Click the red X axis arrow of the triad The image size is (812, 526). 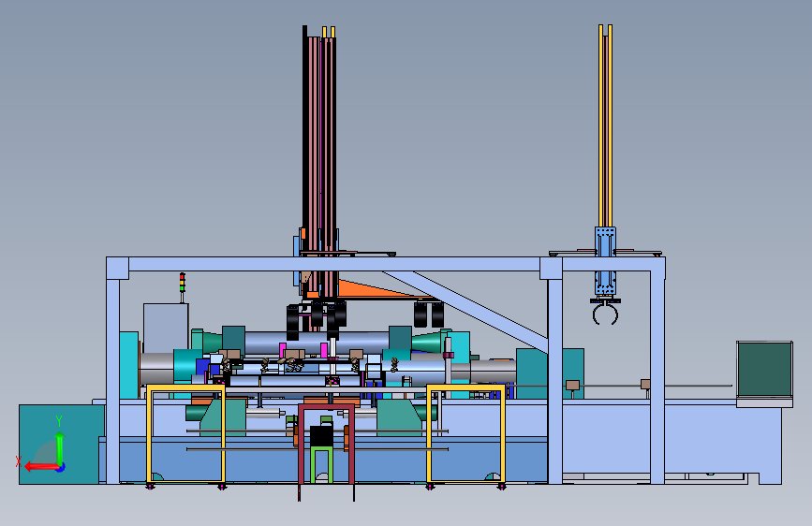coord(41,467)
